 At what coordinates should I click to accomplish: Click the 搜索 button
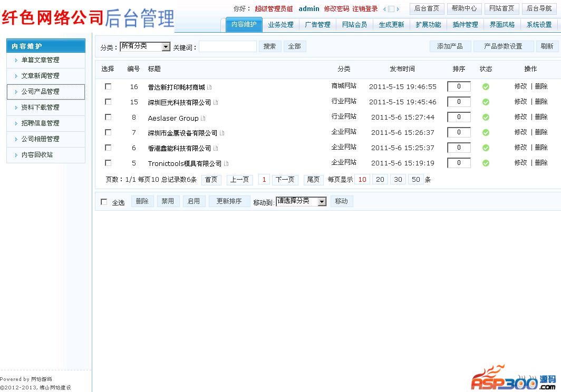270,46
